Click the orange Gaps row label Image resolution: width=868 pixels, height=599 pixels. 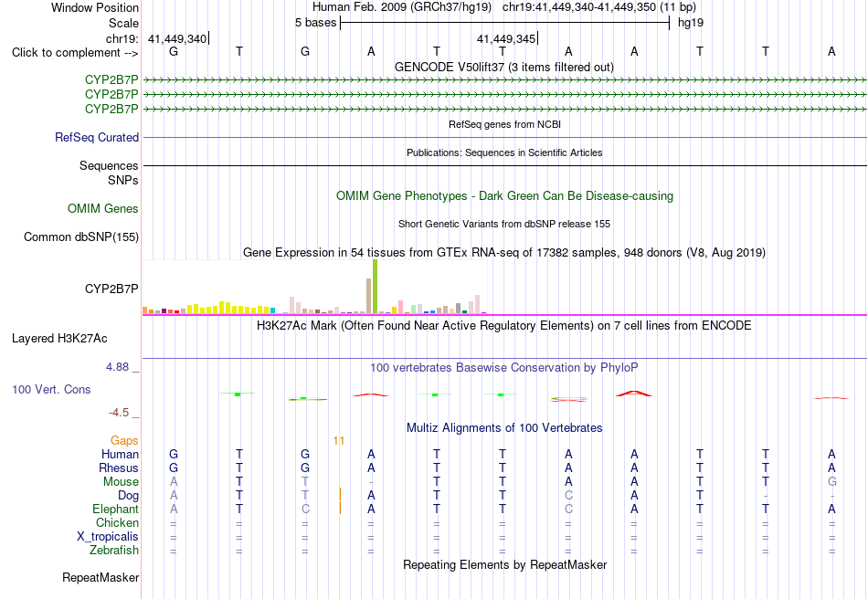124,440
